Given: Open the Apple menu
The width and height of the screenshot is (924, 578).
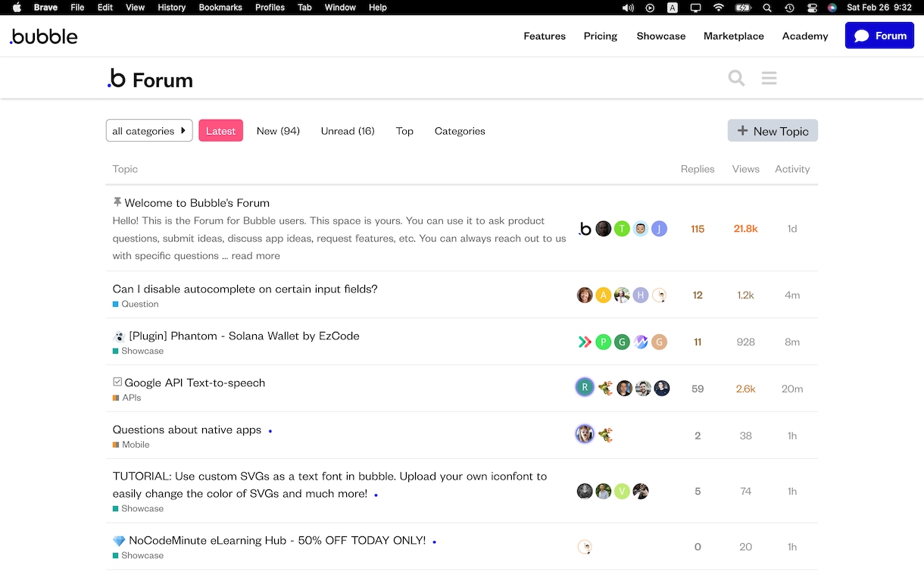Looking at the screenshot, I should [x=17, y=8].
